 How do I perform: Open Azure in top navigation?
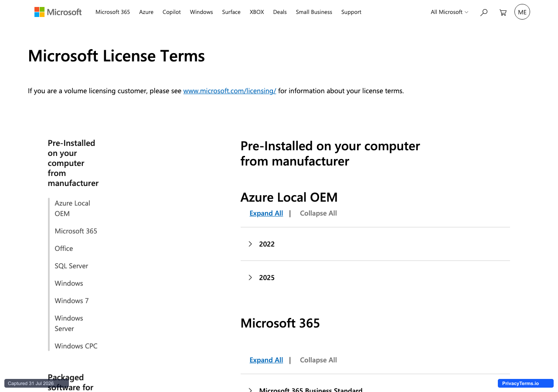pyautogui.click(x=146, y=12)
